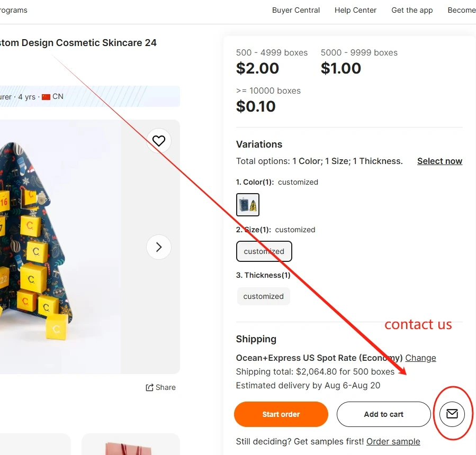Click Get the app in header
This screenshot has width=476, height=455.
[412, 10]
